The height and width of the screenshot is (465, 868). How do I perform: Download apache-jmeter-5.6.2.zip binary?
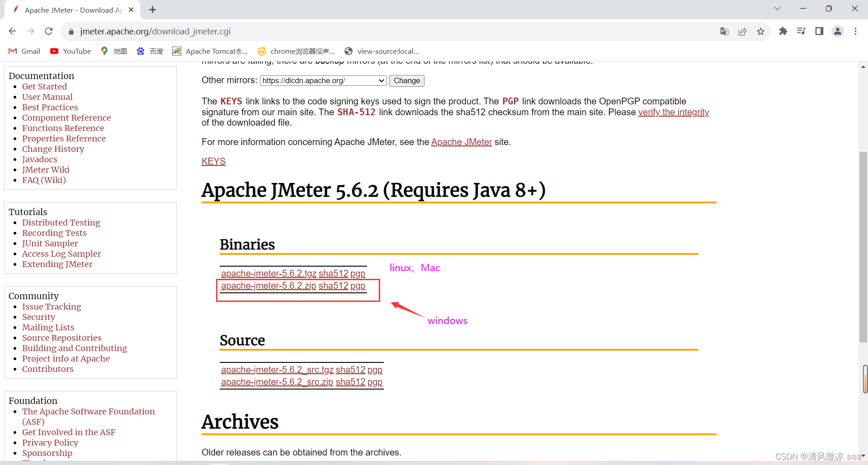tap(269, 286)
